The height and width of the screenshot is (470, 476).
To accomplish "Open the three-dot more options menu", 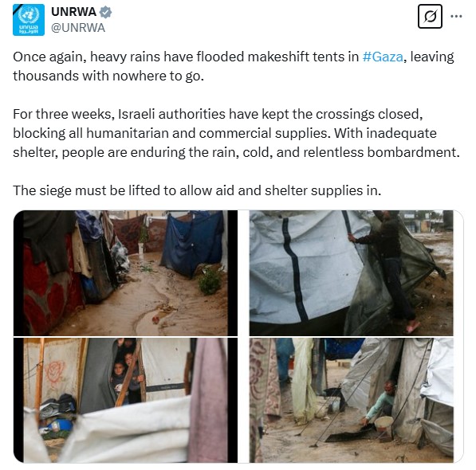I will coord(456,17).
